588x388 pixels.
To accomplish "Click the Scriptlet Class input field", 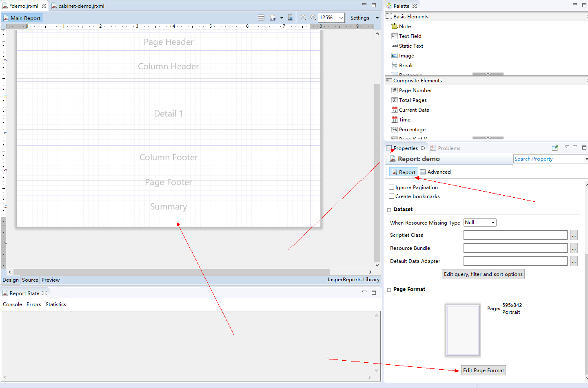I will [x=515, y=235].
